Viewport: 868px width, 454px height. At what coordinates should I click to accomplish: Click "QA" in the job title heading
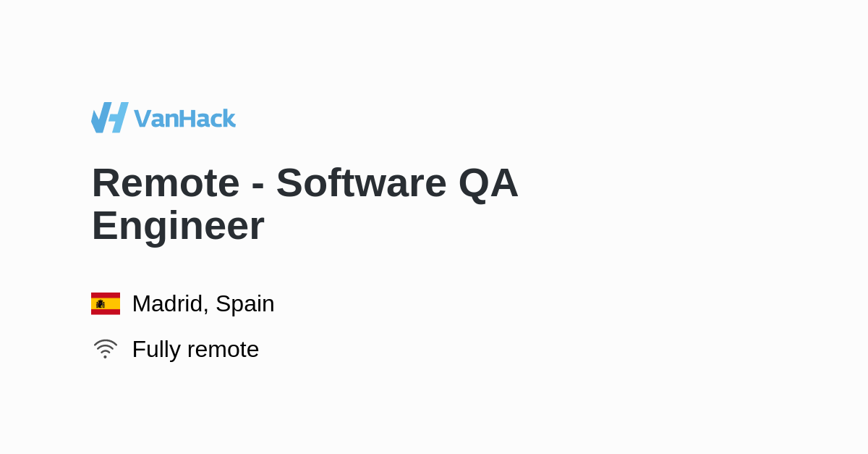488,182
